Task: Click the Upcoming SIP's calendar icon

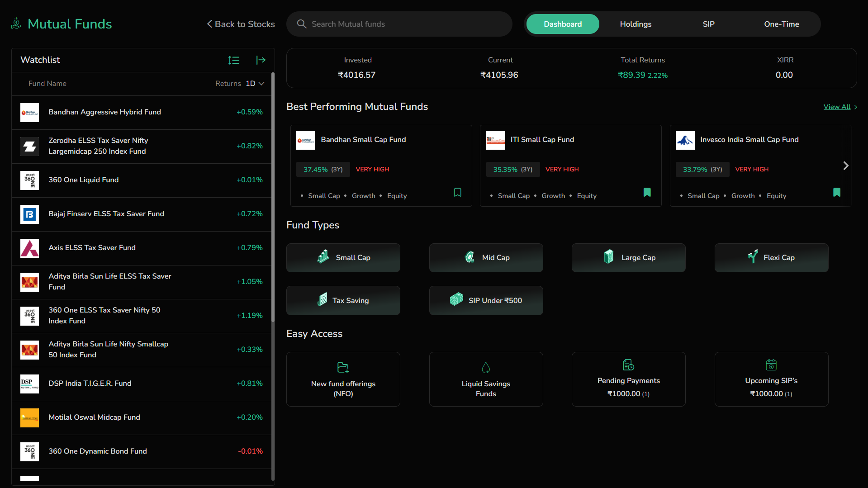Action: click(x=771, y=365)
